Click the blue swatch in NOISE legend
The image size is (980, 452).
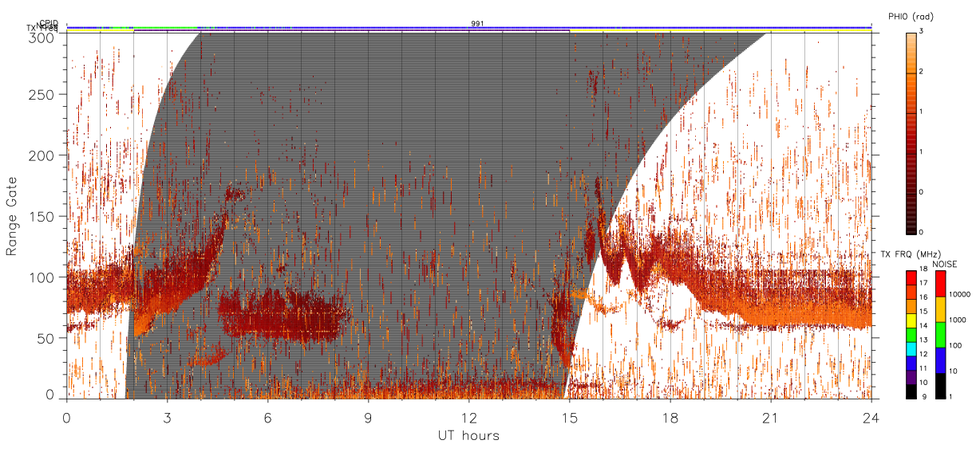point(940,360)
